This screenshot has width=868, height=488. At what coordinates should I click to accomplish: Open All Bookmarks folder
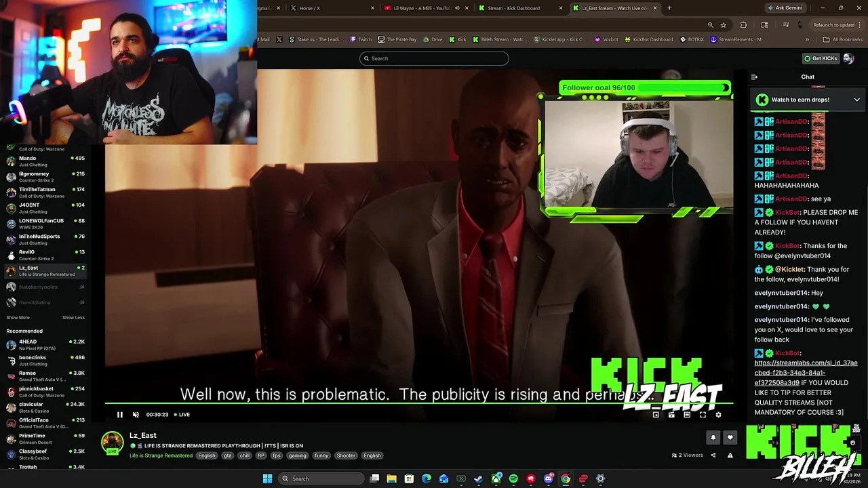843,39
